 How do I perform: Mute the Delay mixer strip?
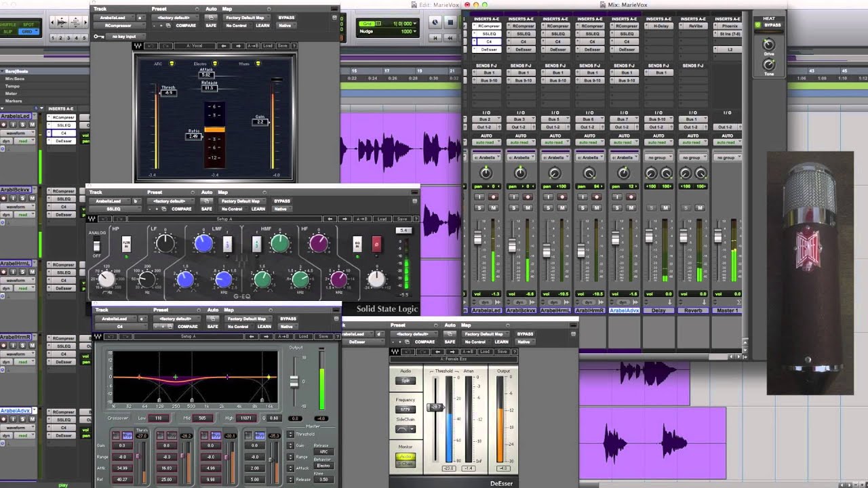[x=665, y=207]
